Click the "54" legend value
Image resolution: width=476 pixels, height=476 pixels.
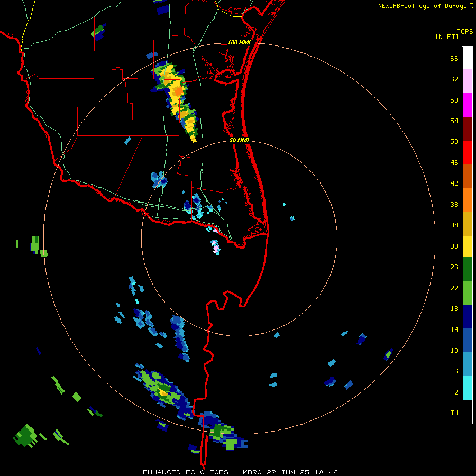(x=454, y=121)
